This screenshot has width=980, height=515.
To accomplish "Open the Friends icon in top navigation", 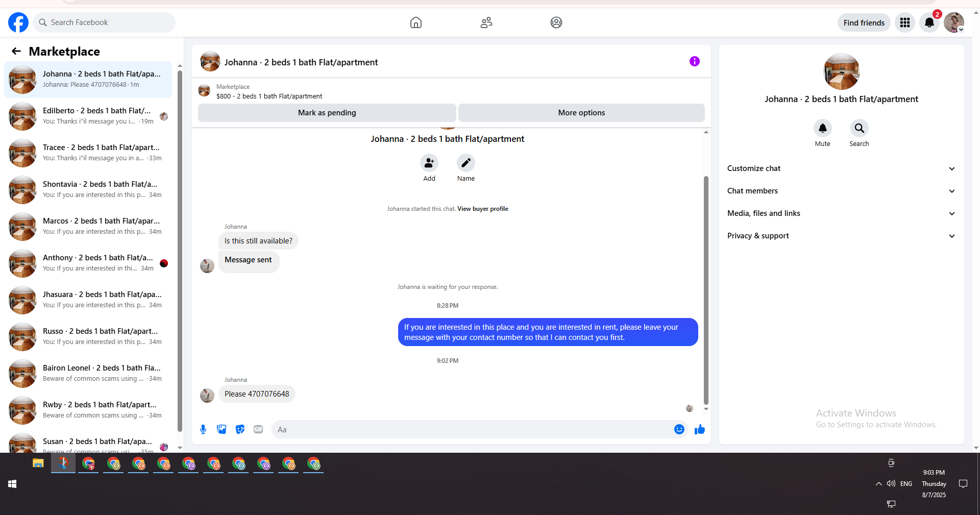I will (x=486, y=22).
